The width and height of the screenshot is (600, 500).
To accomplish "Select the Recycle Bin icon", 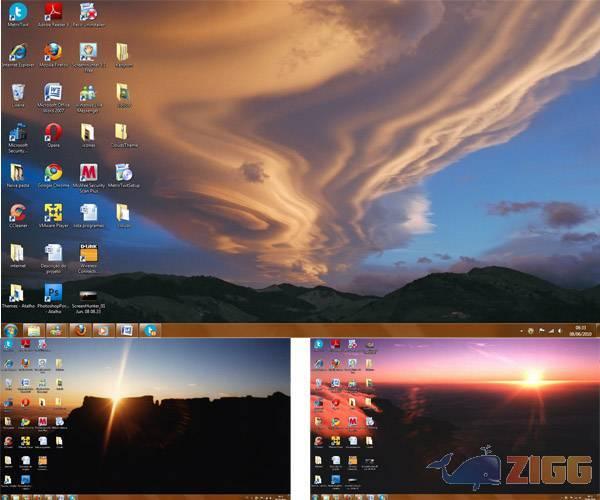I will pyautogui.click(x=17, y=92).
